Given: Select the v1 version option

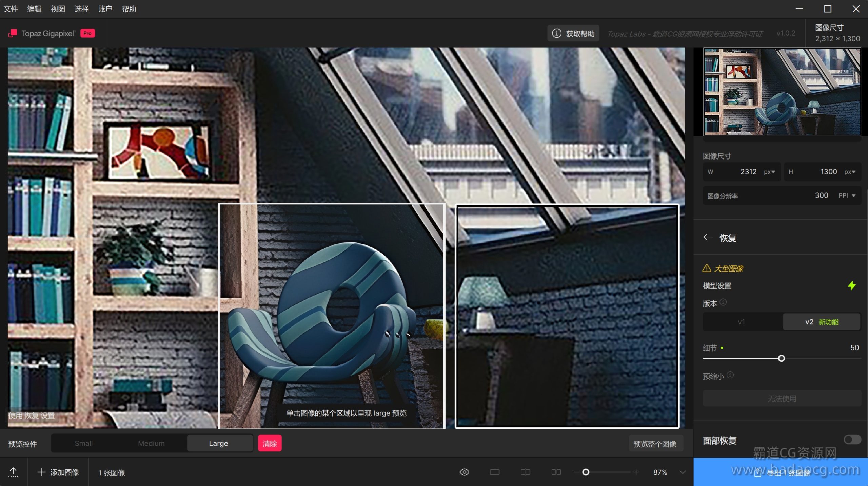Looking at the screenshot, I should tap(742, 322).
